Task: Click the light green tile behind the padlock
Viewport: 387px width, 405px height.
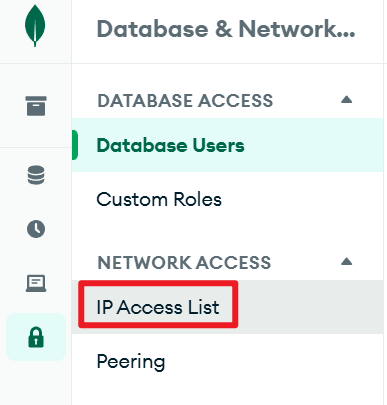Action: pyautogui.click(x=36, y=337)
